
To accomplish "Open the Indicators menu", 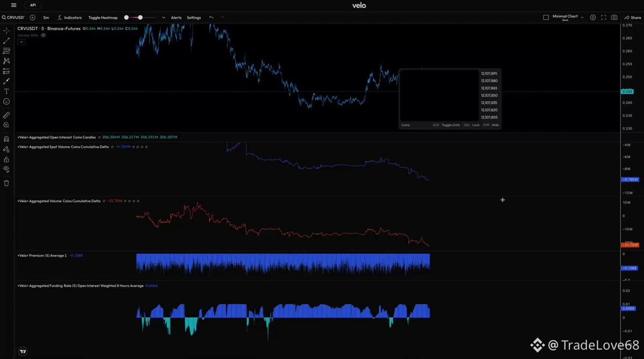I will tap(69, 18).
